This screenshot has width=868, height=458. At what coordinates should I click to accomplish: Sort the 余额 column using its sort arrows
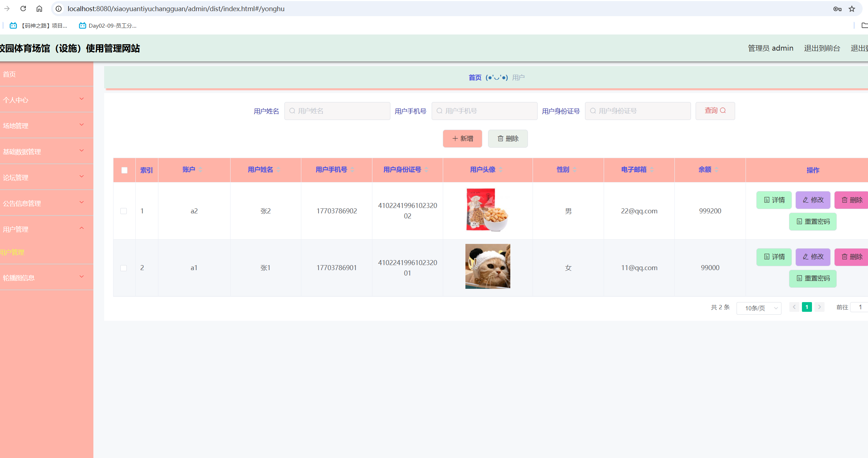click(x=716, y=170)
